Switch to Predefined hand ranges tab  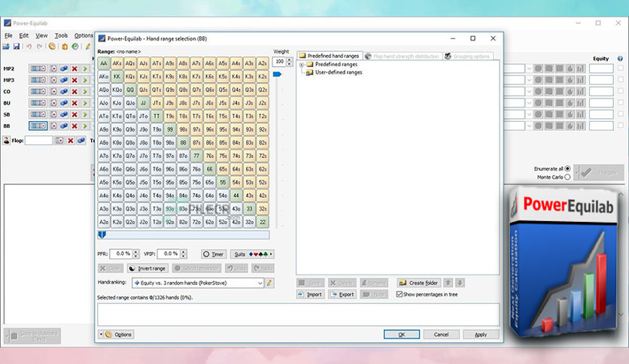point(330,56)
